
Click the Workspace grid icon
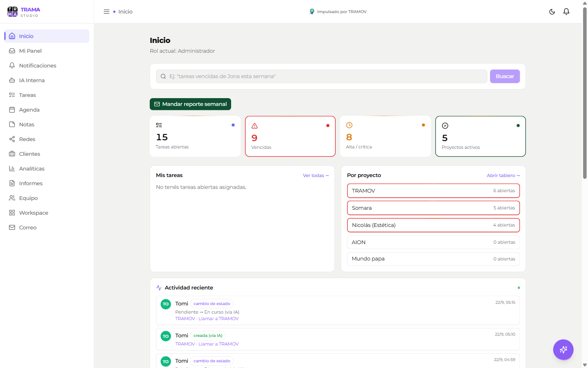[12, 213]
